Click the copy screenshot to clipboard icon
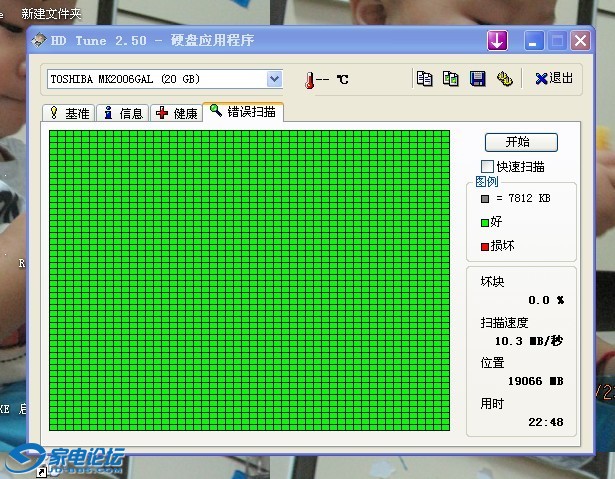Image resolution: width=615 pixels, height=479 pixels. point(451,79)
